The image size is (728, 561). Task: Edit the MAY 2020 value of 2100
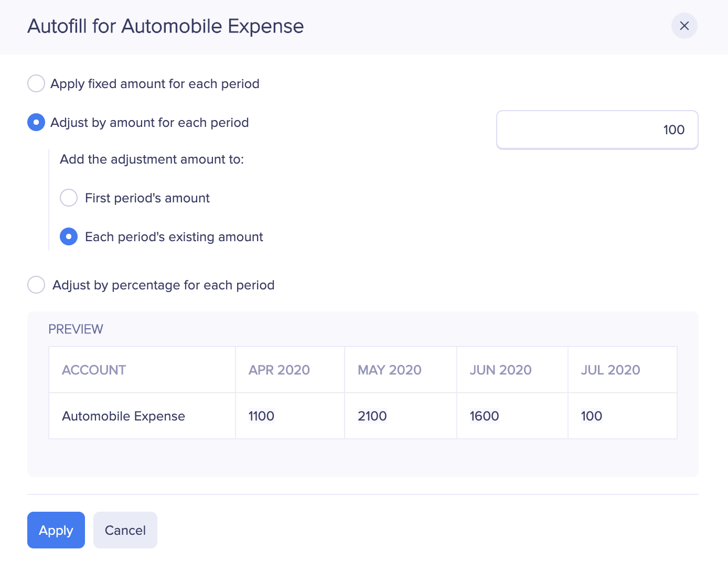click(372, 416)
